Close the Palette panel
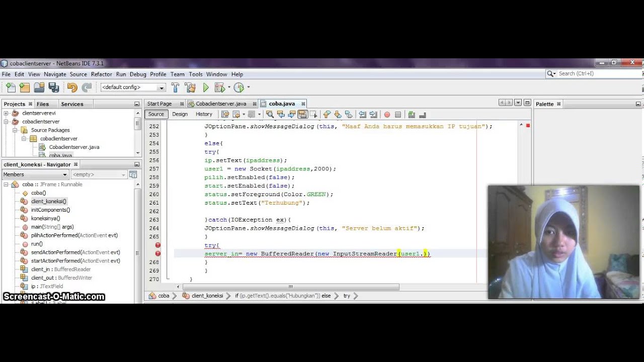Screen dimensions: 644x362 click(558, 104)
